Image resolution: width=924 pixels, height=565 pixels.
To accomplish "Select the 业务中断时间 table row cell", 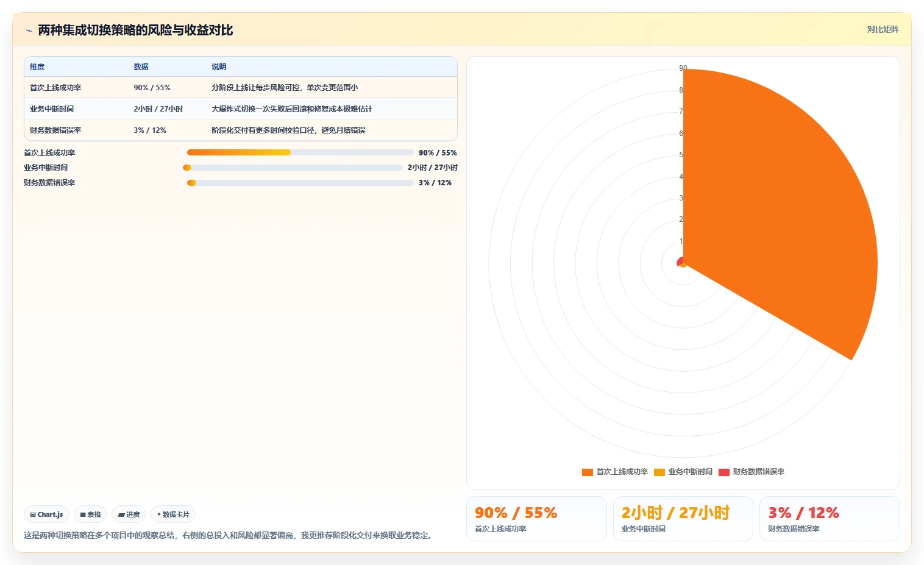I will click(52, 109).
